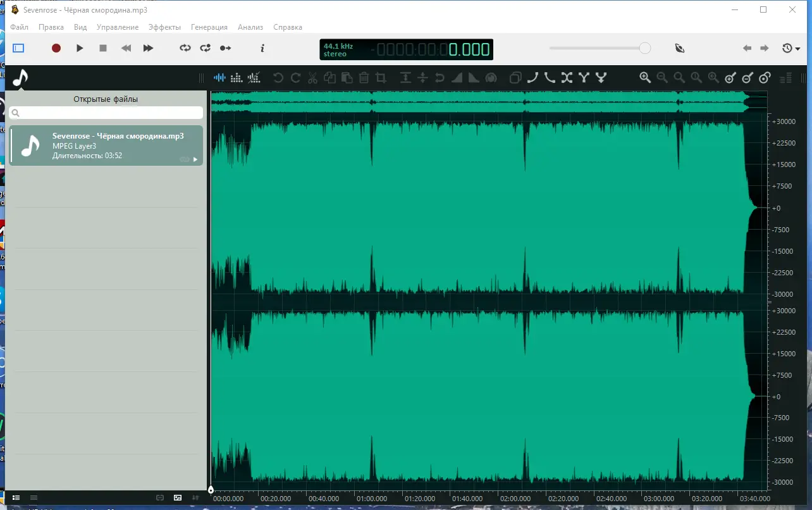Click the playhead cursor marker at timeline start

click(211, 490)
